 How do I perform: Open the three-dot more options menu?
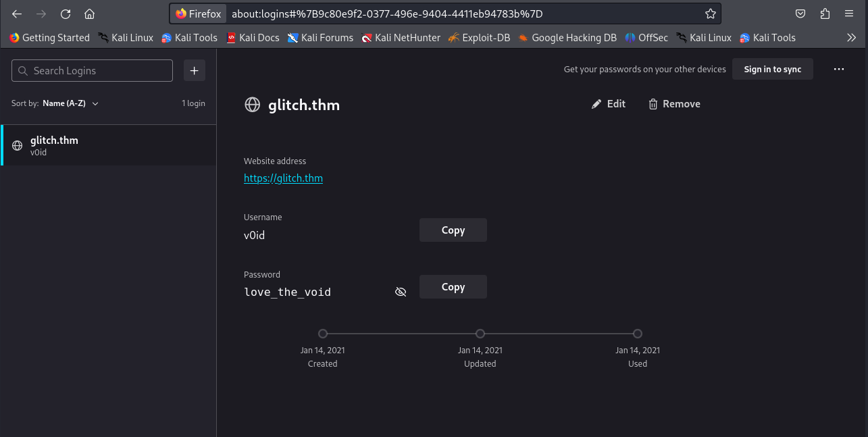839,69
